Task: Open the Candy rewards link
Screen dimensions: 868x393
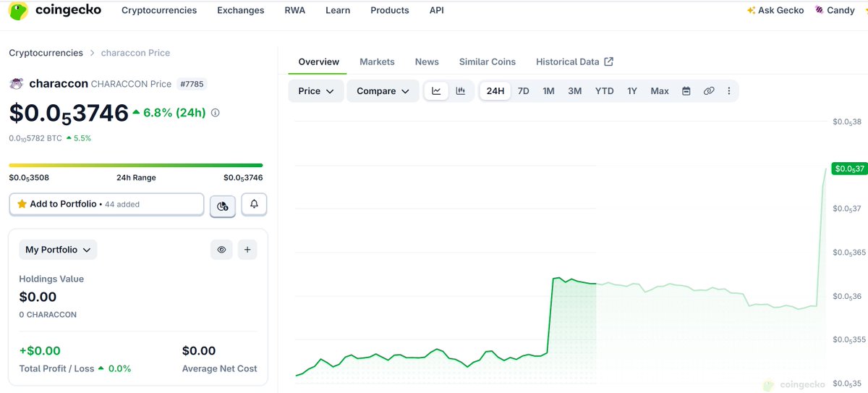Action: coord(835,10)
